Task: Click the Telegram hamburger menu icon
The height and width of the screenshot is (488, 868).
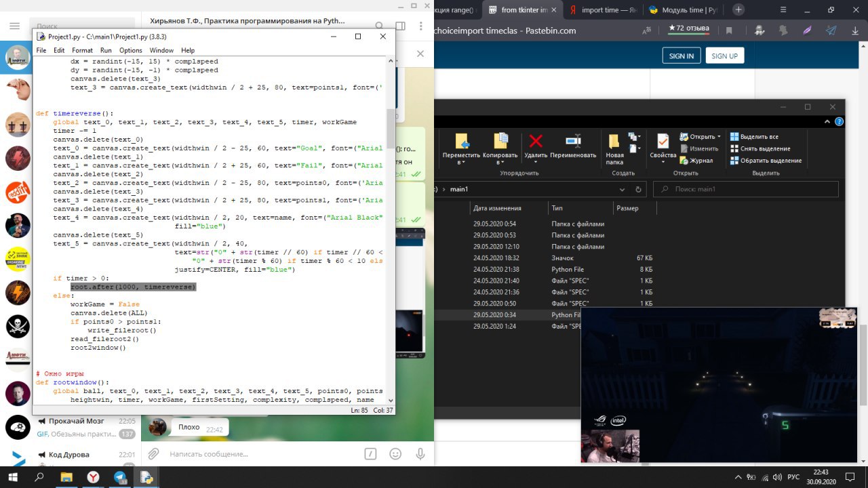Action: pyautogui.click(x=14, y=26)
